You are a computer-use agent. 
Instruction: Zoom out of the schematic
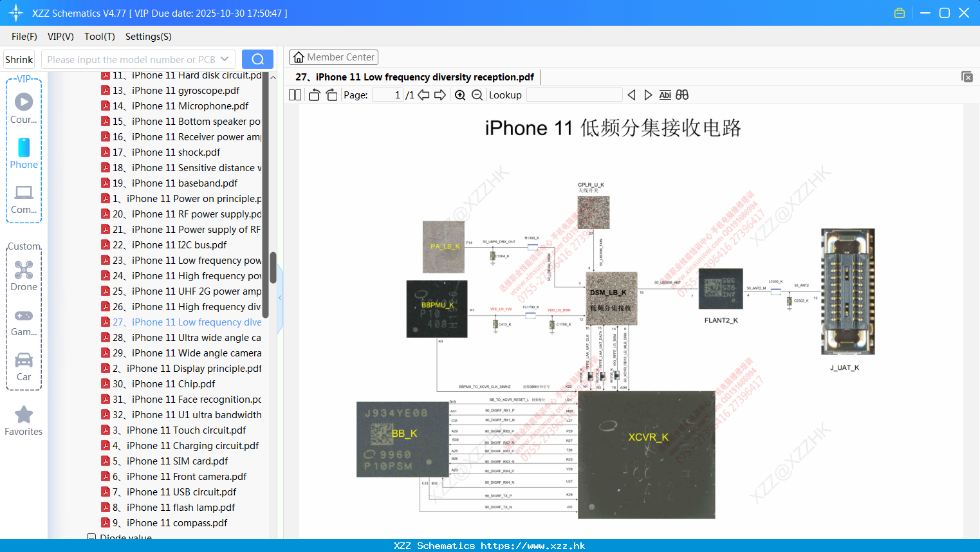(477, 95)
